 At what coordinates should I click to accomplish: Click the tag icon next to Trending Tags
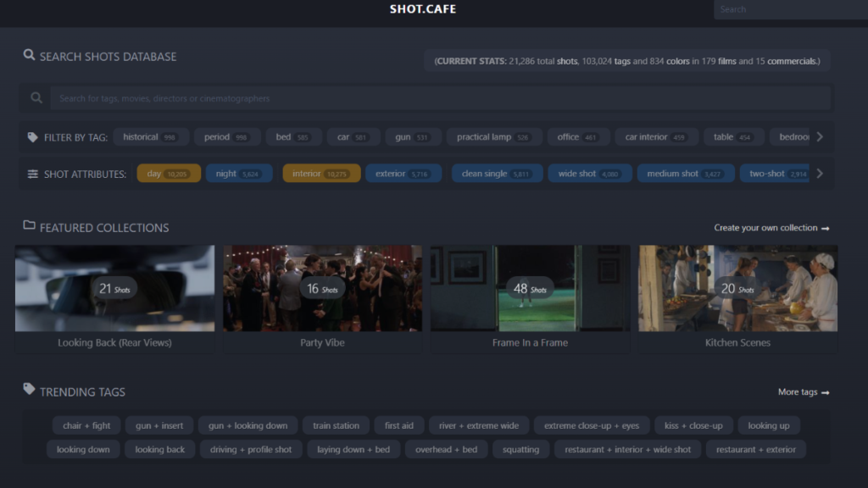pyautogui.click(x=29, y=390)
